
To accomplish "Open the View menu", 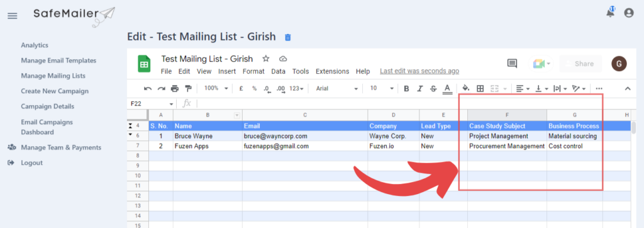I will tap(204, 71).
